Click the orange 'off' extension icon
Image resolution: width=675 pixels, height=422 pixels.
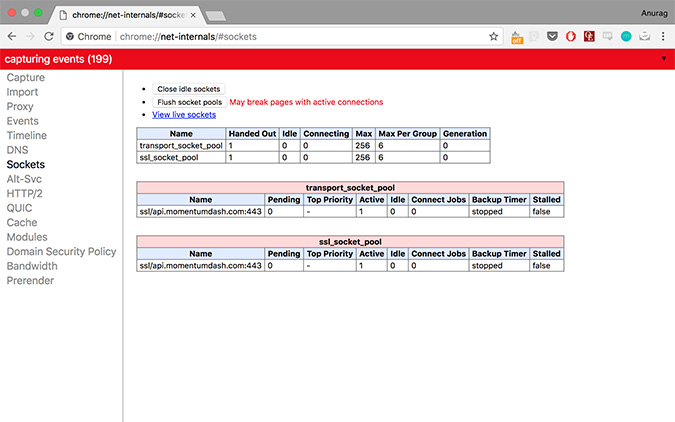pyautogui.click(x=517, y=36)
